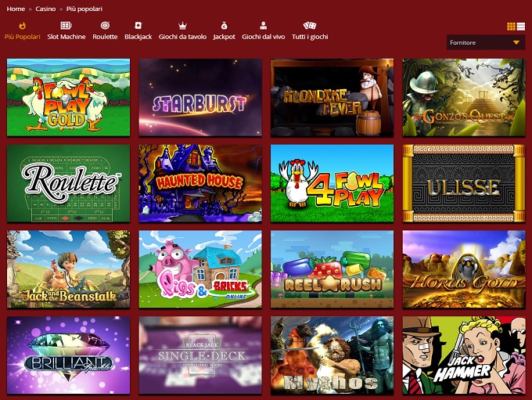Click the Giochi dal vivo person icon
Image resolution: width=532 pixels, height=400 pixels.
pyautogui.click(x=263, y=26)
